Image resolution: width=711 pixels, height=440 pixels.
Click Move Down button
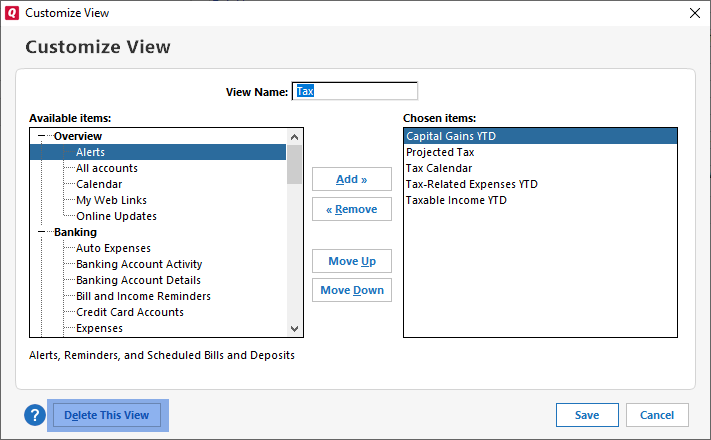tap(351, 291)
